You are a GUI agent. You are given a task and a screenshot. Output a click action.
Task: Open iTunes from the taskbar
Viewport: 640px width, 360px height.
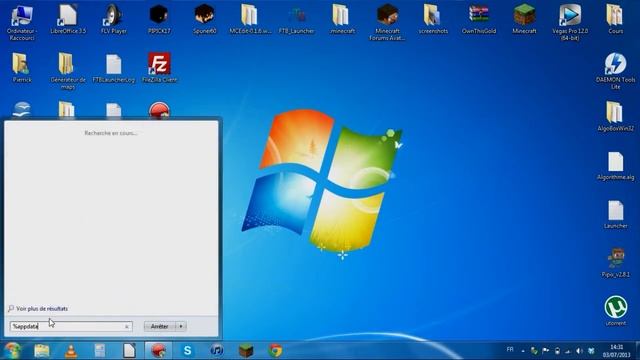(x=217, y=351)
